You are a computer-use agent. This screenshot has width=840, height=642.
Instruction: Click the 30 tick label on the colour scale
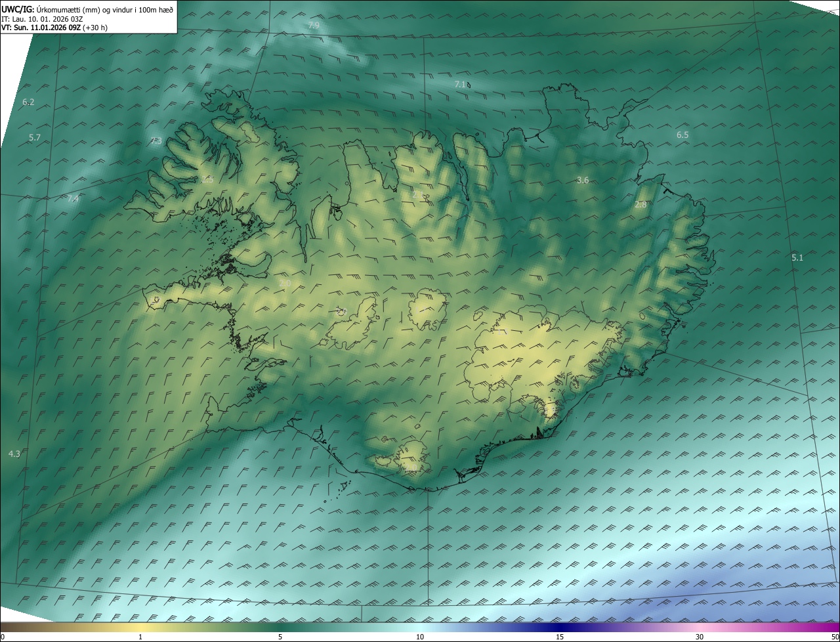point(700,637)
